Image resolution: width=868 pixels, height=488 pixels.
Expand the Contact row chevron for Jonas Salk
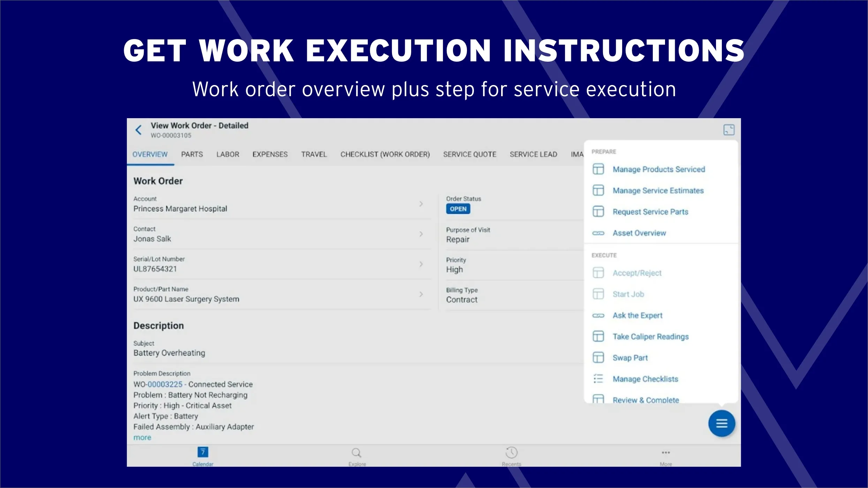(421, 234)
